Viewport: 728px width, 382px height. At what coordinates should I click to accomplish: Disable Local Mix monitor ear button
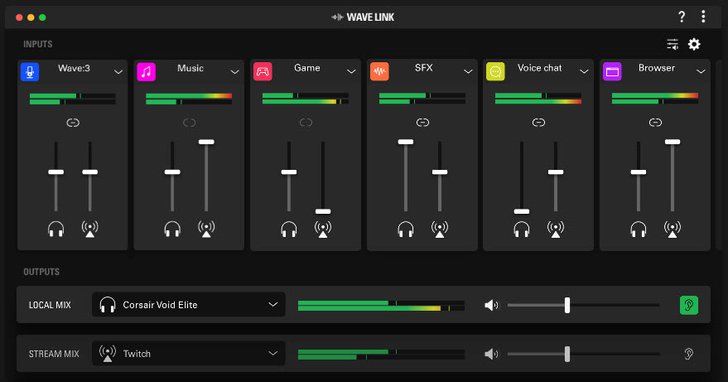pos(689,305)
